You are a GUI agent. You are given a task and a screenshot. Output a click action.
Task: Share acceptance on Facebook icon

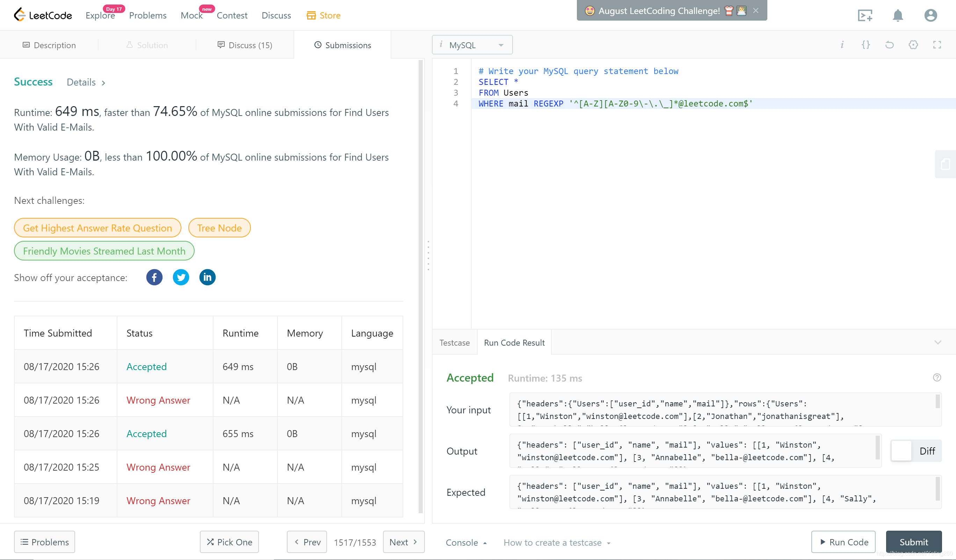coord(154,278)
